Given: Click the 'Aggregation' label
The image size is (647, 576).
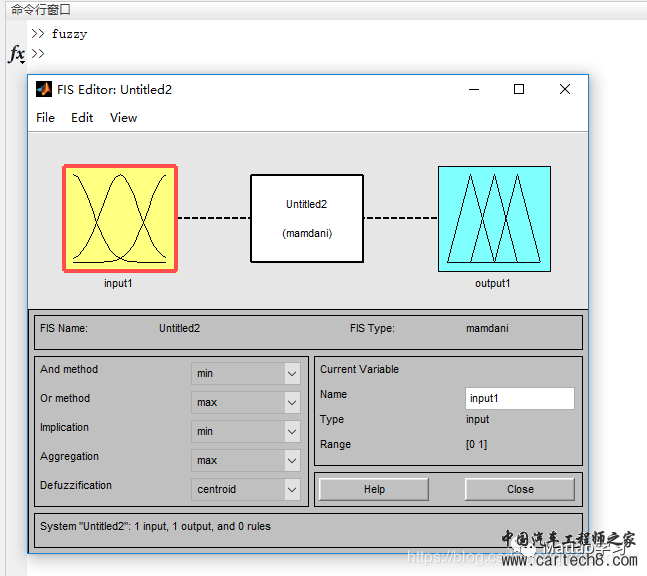Looking at the screenshot, I should [x=69, y=456].
